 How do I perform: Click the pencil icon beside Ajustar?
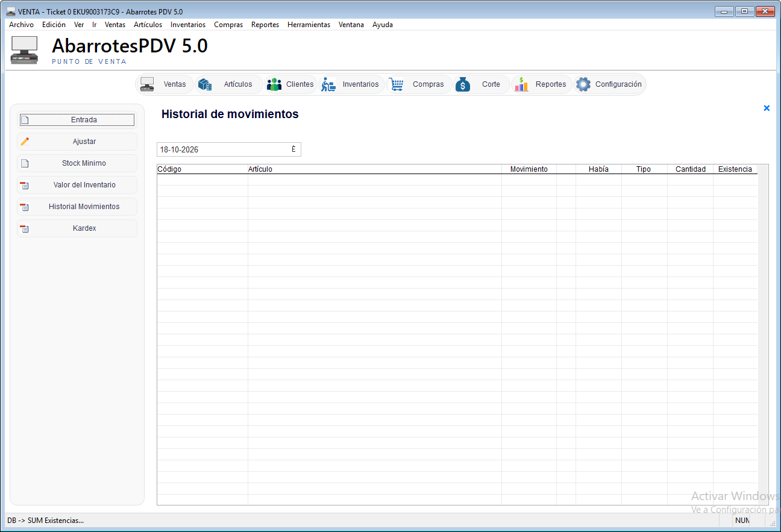[x=25, y=142]
